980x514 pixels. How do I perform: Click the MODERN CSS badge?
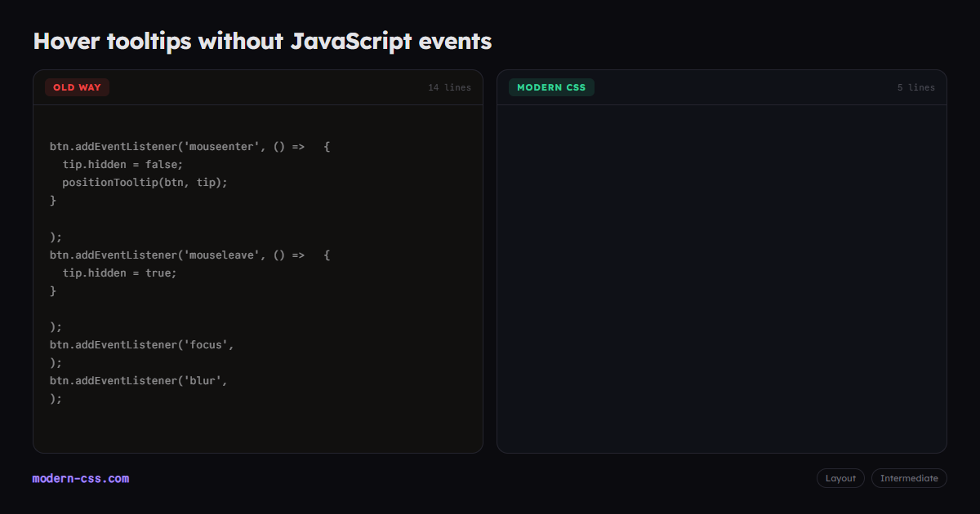(x=551, y=87)
